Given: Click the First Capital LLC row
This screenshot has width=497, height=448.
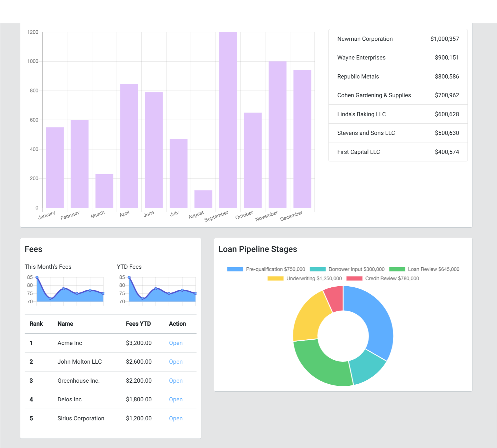Looking at the screenshot, I should (398, 152).
